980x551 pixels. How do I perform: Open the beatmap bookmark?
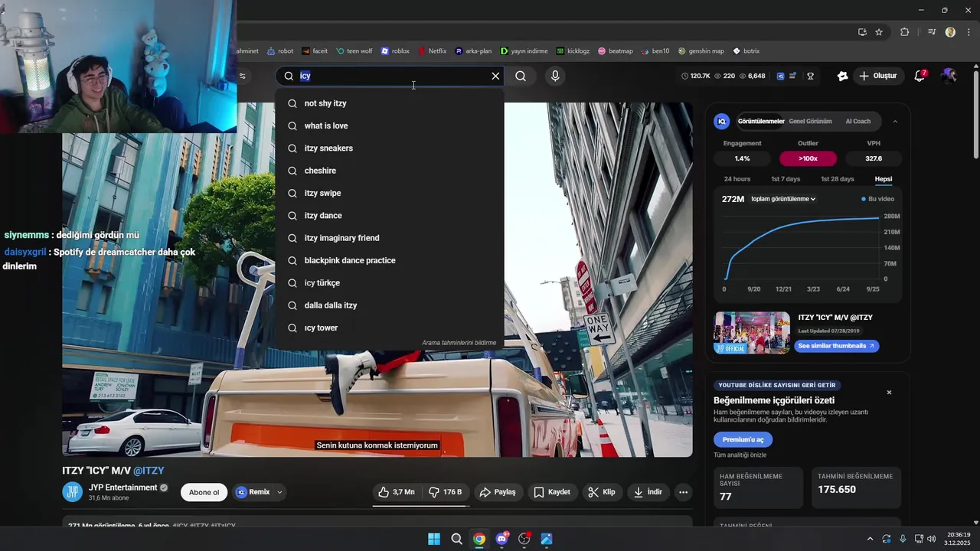616,51
